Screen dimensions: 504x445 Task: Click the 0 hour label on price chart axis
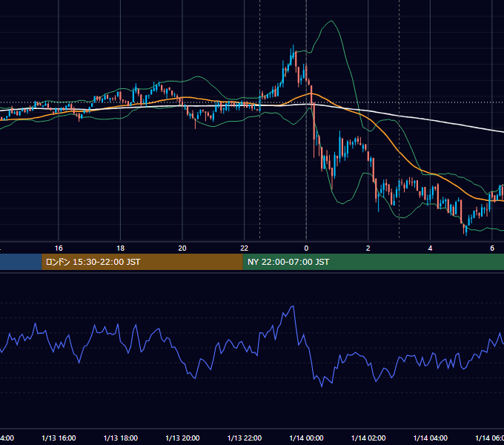pyautogui.click(x=306, y=248)
